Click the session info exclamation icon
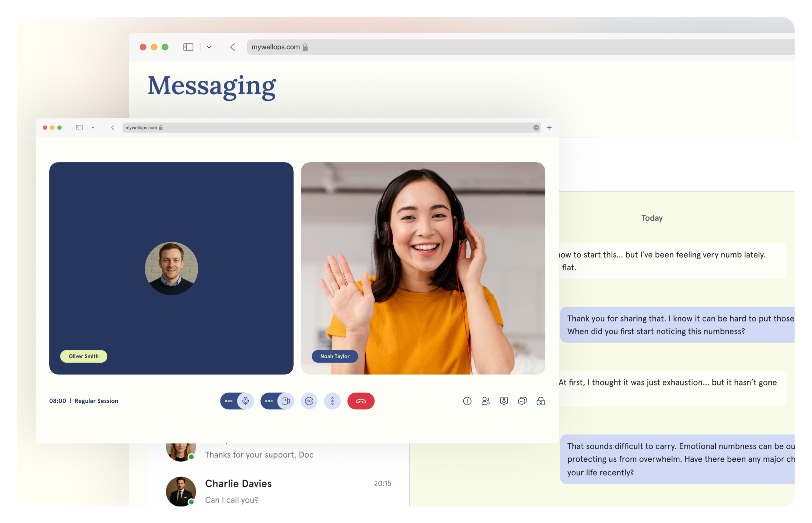 [467, 401]
